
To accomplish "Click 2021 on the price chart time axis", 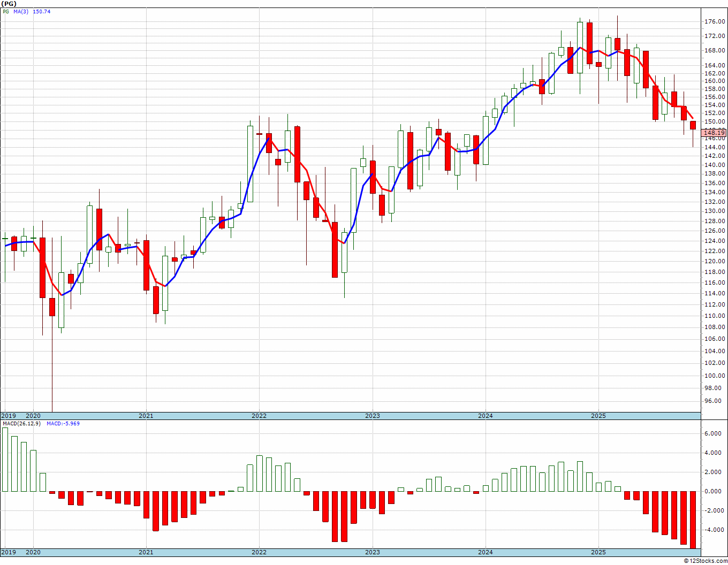I will [146, 416].
